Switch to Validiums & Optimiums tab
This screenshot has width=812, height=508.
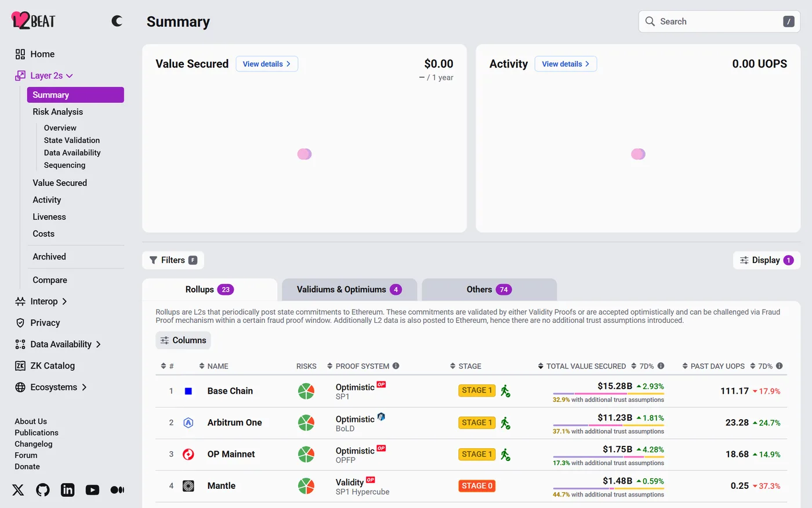click(x=349, y=290)
